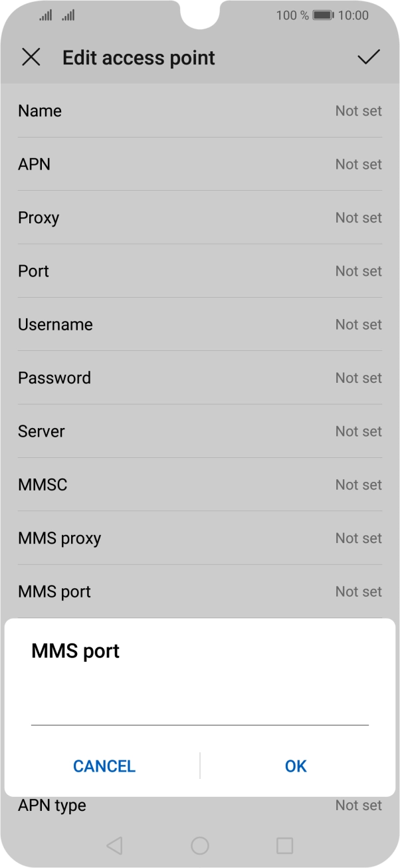The image size is (400, 868).
Task: Open the APN type setting
Action: [x=199, y=806]
